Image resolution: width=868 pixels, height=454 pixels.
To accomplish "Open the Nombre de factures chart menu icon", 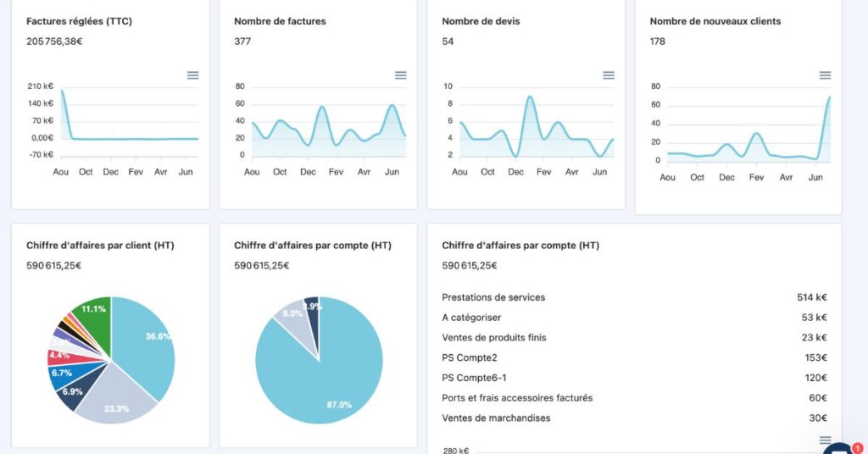I will click(401, 75).
